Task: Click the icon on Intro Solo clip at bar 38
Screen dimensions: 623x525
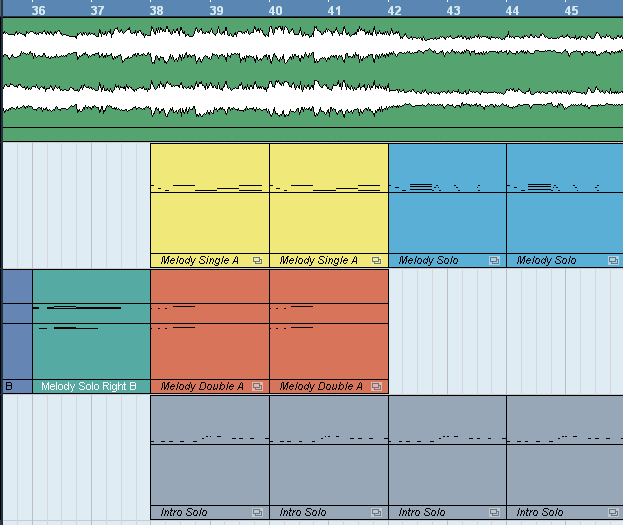Action: (x=257, y=512)
